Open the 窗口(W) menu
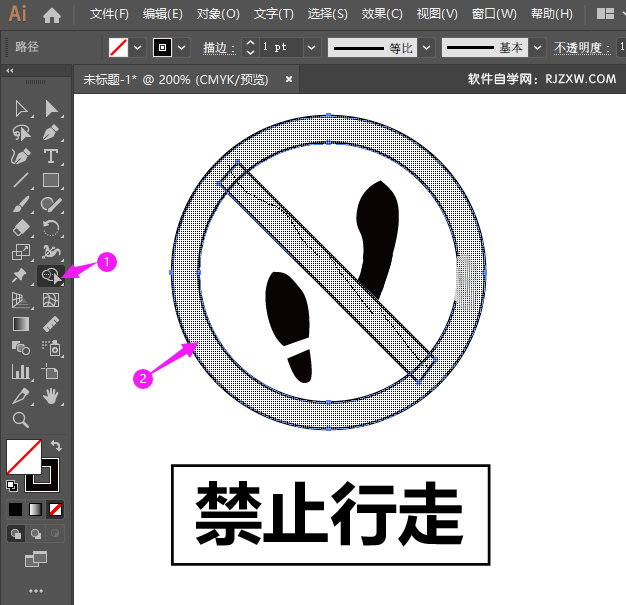 (494, 14)
